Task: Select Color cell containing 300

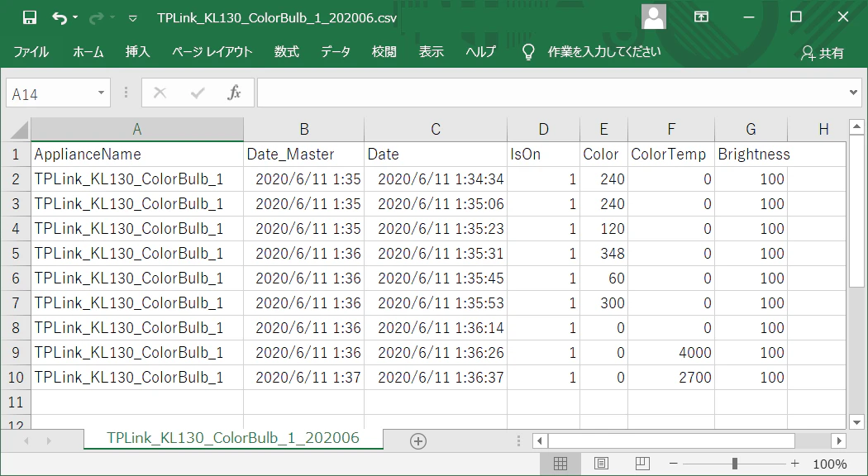Action: [603, 302]
